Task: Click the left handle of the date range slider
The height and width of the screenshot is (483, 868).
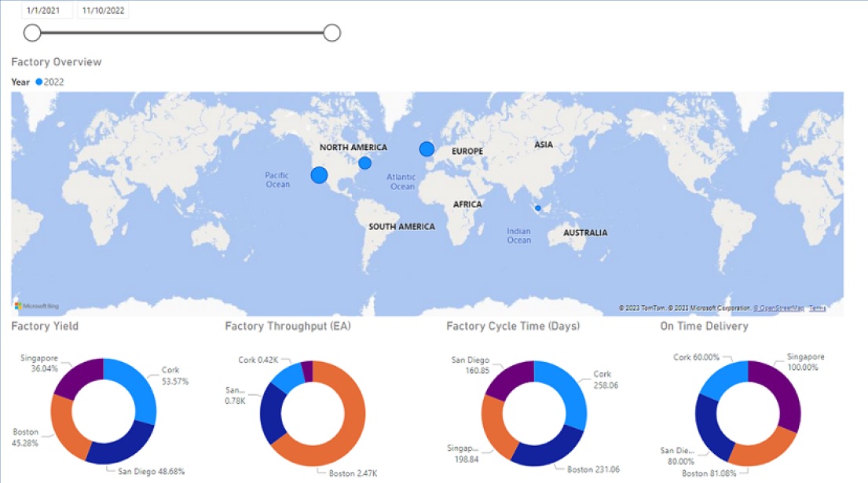Action: [31, 32]
